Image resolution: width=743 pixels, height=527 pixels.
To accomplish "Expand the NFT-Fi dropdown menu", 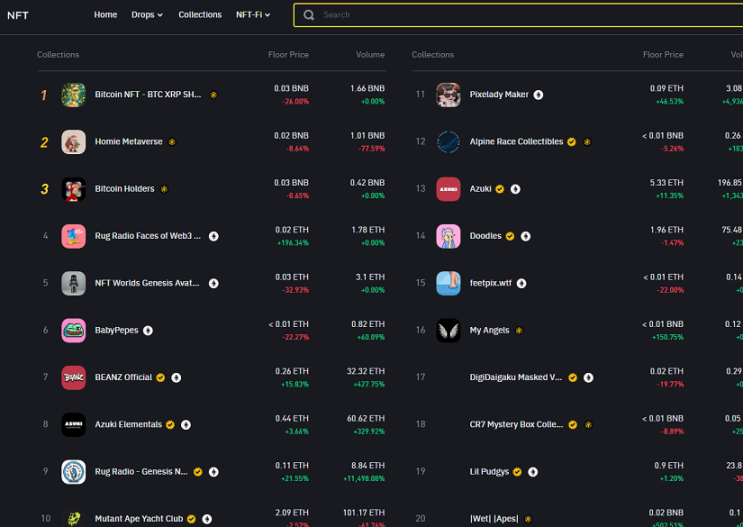I will pyautogui.click(x=253, y=15).
